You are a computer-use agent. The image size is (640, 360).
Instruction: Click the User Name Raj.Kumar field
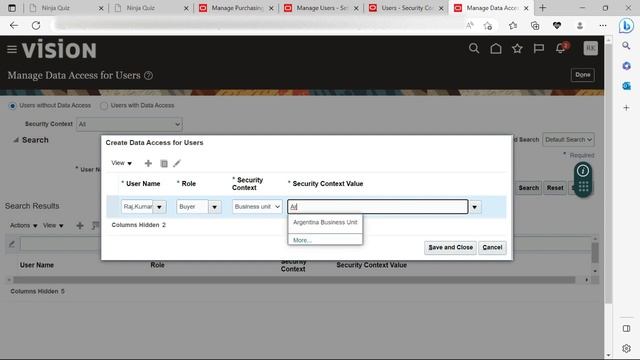tap(137, 207)
